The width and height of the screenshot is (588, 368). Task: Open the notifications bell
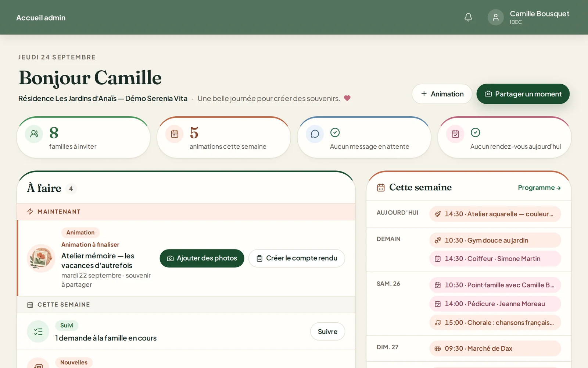tap(468, 17)
